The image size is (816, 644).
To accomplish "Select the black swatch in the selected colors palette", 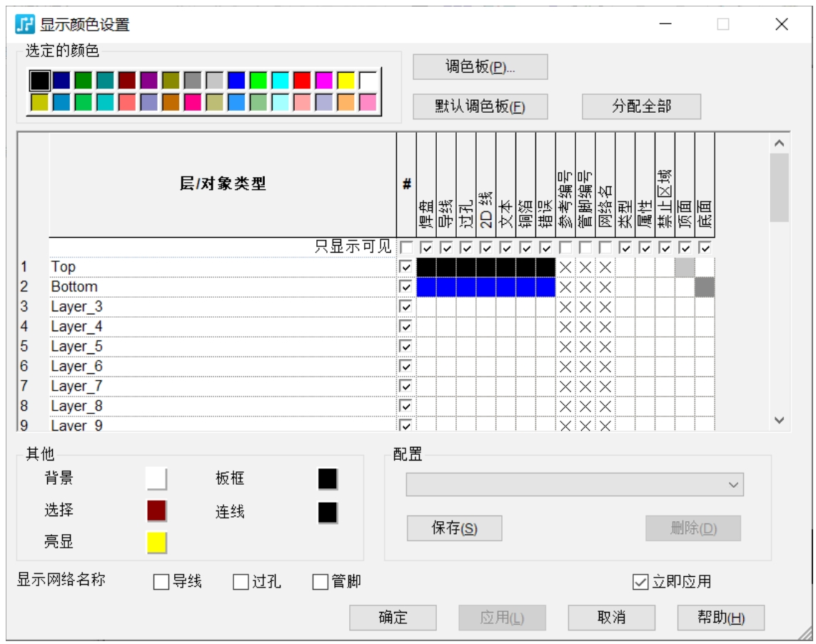I will [x=40, y=81].
